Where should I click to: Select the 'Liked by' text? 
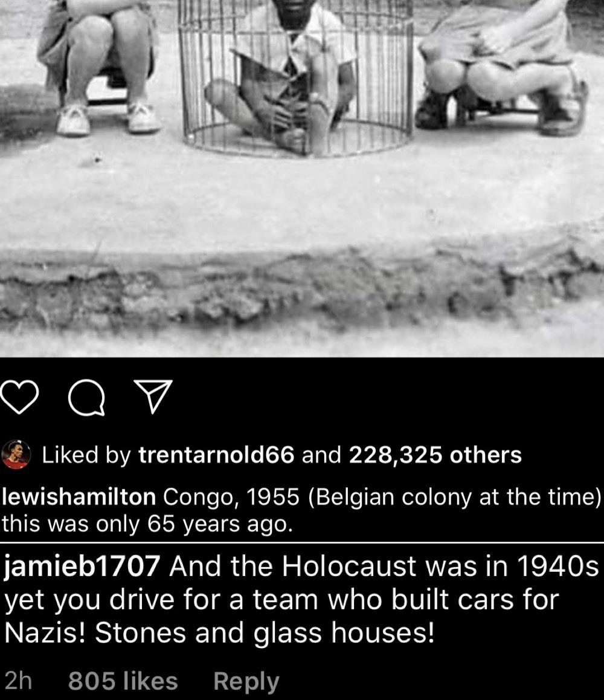click(x=86, y=455)
